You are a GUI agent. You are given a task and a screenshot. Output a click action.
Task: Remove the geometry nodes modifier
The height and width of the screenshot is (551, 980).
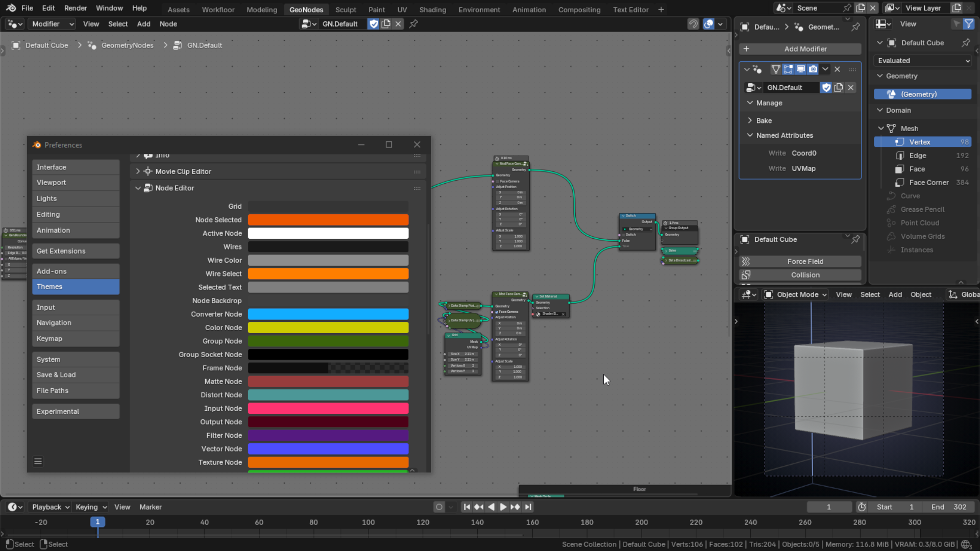click(838, 69)
